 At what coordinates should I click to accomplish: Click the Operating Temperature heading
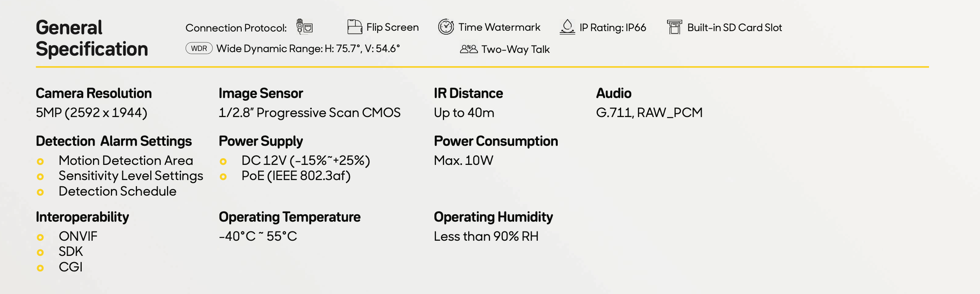click(x=290, y=217)
